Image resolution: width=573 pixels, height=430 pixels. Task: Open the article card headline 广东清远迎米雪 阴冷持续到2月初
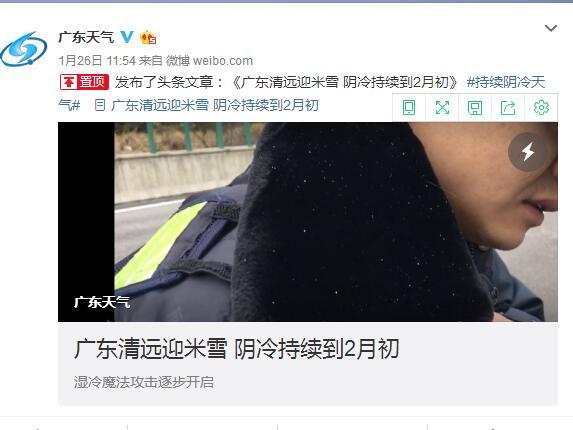click(x=236, y=349)
